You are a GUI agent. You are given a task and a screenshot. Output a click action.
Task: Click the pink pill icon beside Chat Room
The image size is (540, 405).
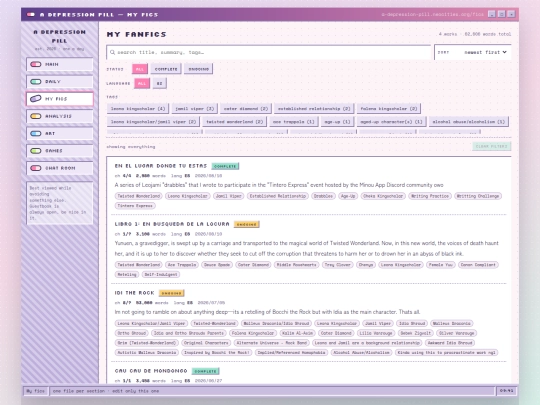click(x=35, y=168)
